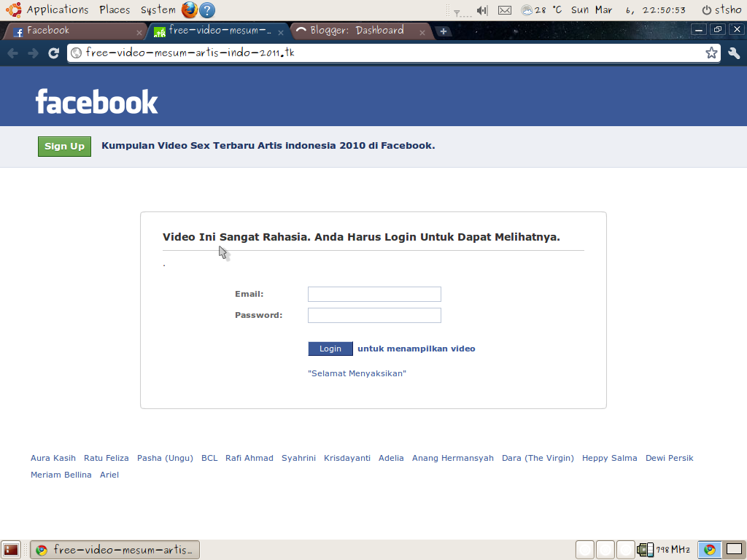747x560 pixels.
Task: Open the Anang Hermansyah link
Action: click(452, 458)
